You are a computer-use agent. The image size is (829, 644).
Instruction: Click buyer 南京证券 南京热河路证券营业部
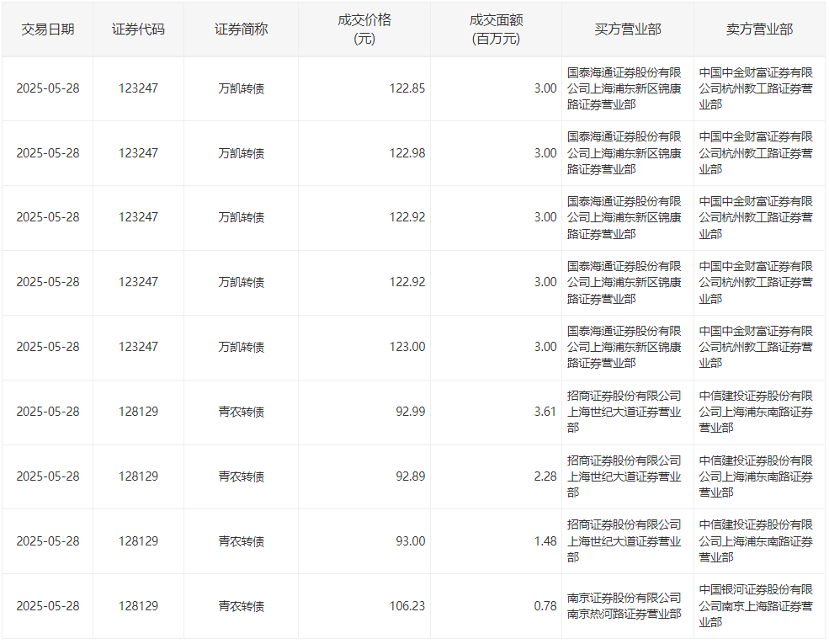(x=624, y=606)
